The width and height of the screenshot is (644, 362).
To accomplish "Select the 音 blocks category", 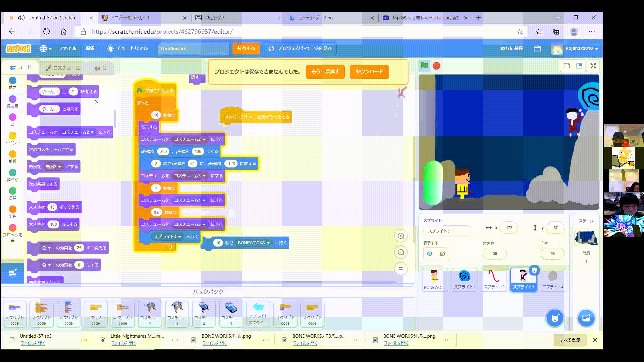I will pos(13,120).
